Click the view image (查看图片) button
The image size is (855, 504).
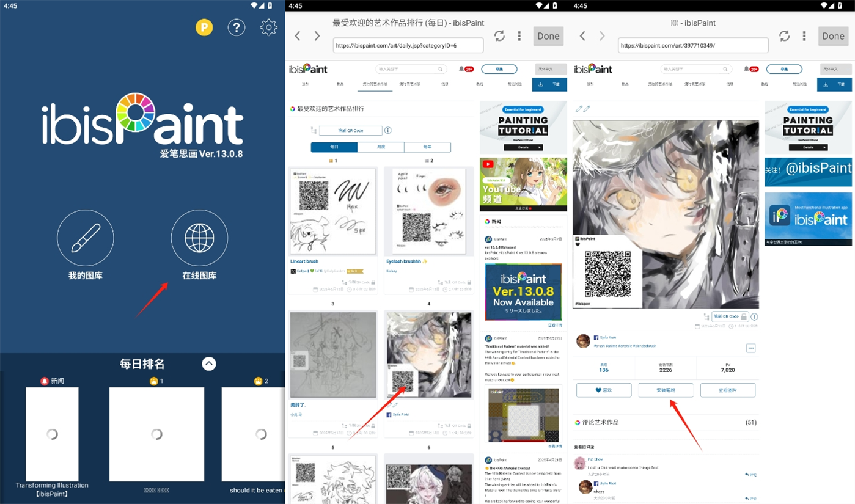[x=728, y=390]
